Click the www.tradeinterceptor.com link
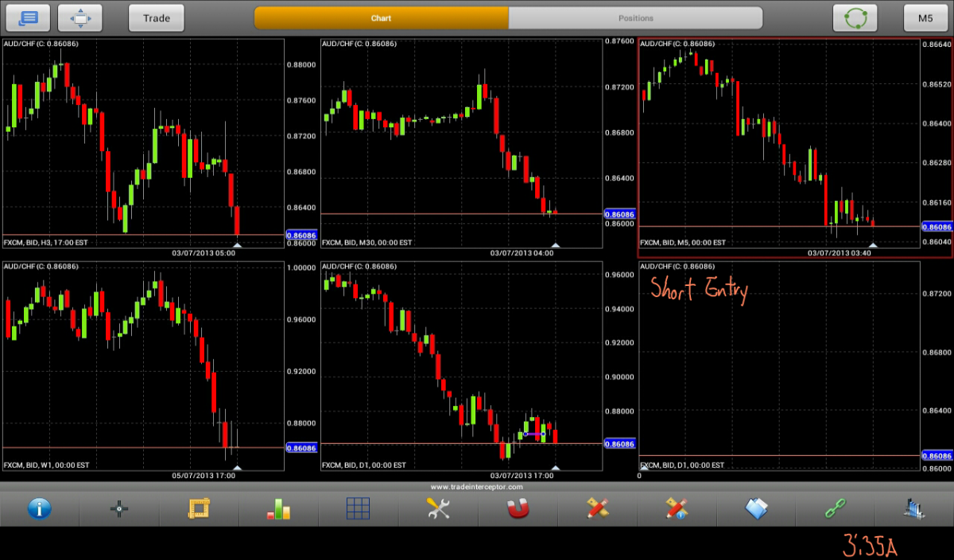This screenshot has width=954, height=560. click(x=477, y=486)
